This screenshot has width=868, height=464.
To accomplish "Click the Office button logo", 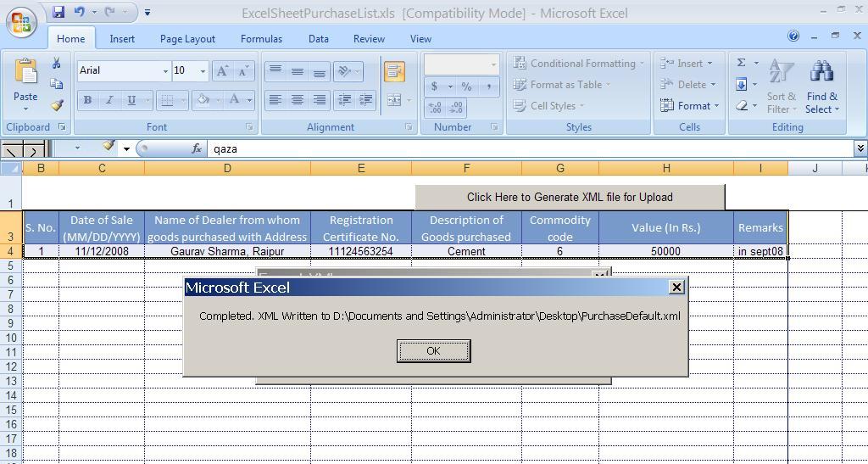I will [22, 23].
